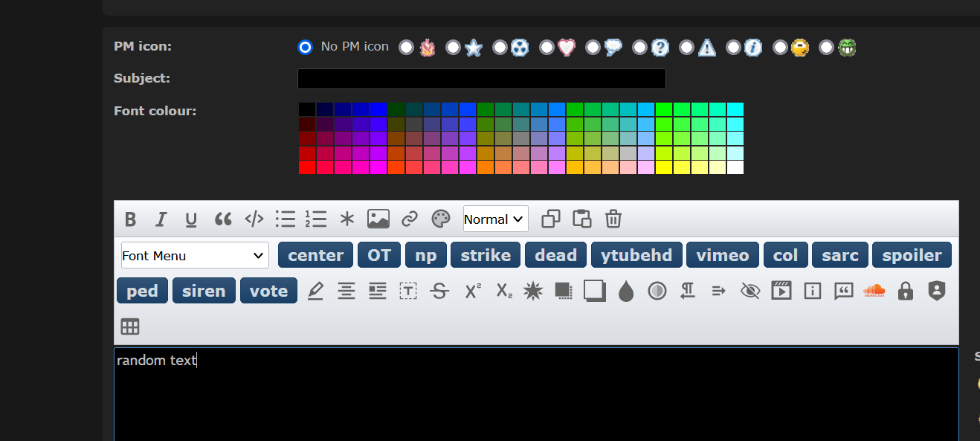Select the thought bubble PM icon radio
Viewport: 980px width, 441px height.
point(593,47)
